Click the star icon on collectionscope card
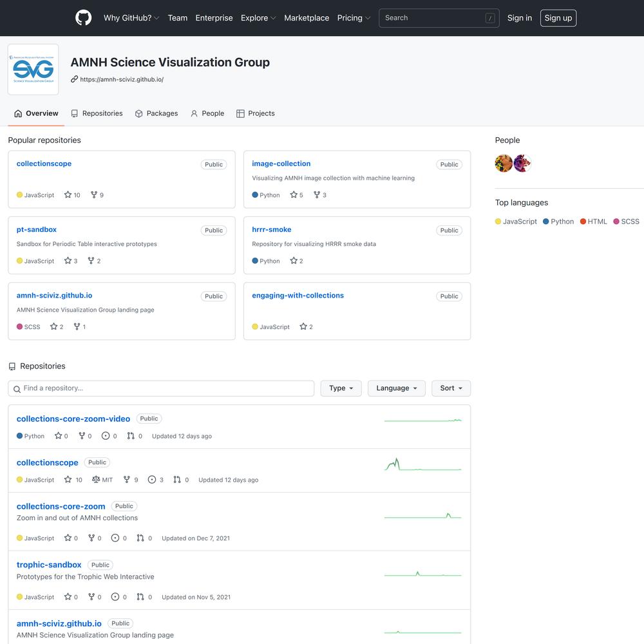The image size is (644, 644). (68, 194)
